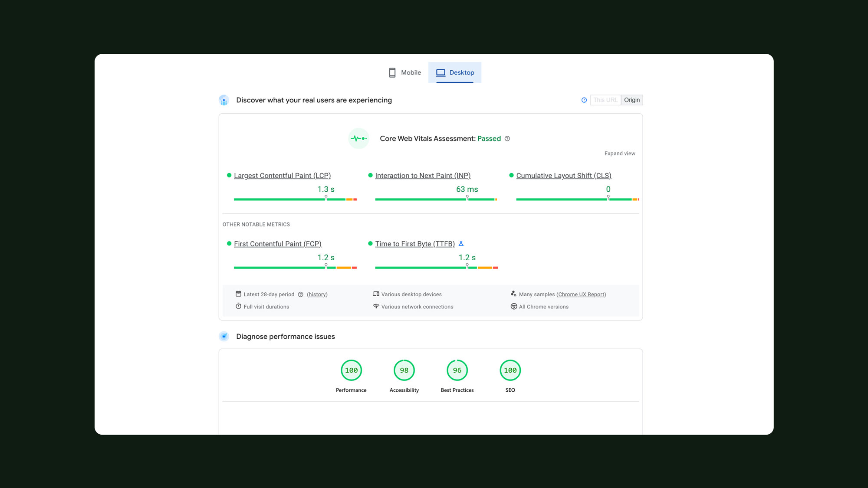This screenshot has width=868, height=488.
Task: Click the TTFB distribution bar
Action: click(x=436, y=268)
